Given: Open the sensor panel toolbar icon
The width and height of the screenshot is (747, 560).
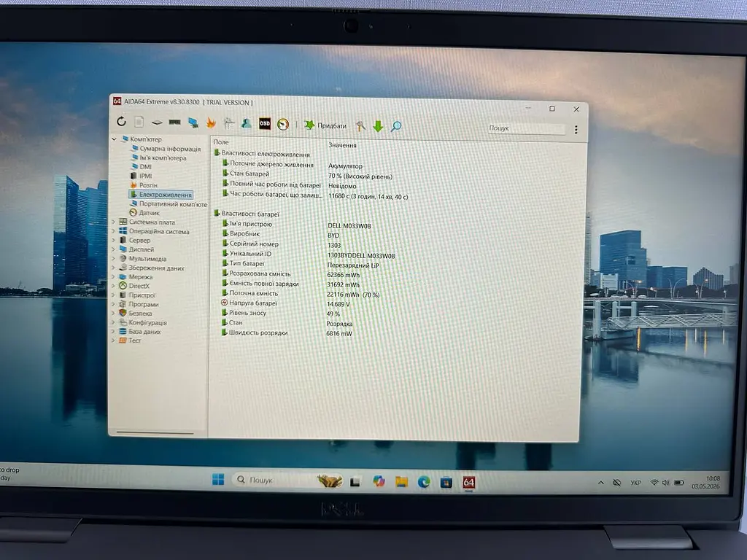Looking at the screenshot, I should 228,123.
